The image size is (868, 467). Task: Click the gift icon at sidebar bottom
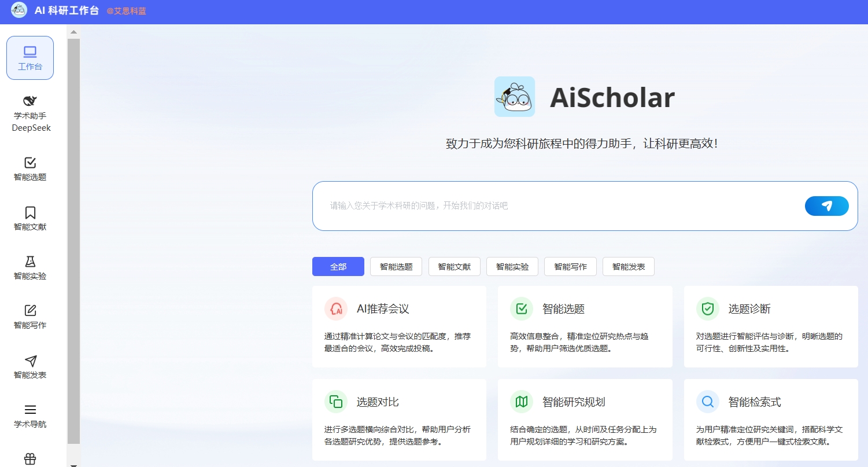30,459
